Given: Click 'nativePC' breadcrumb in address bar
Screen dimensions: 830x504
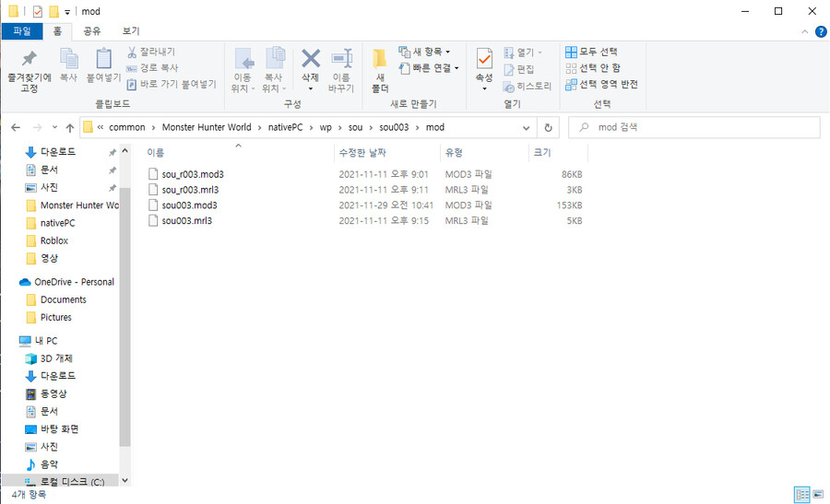Looking at the screenshot, I should click(x=285, y=127).
